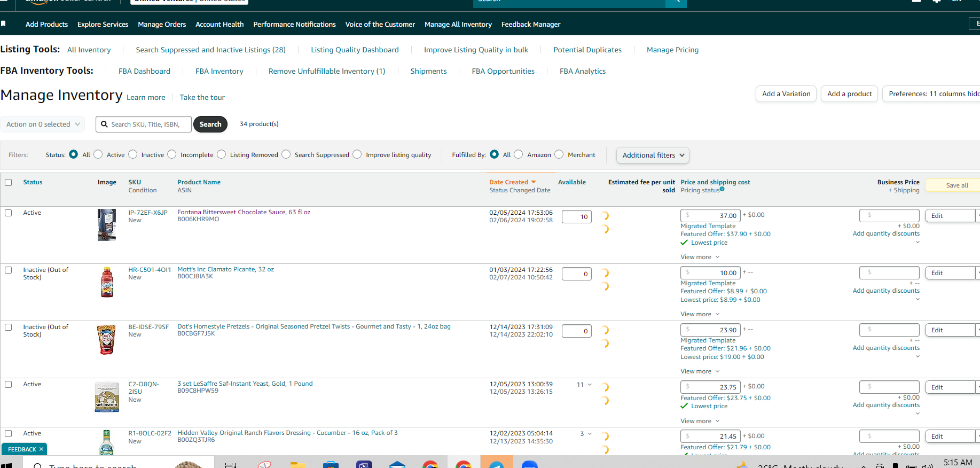This screenshot has width=980, height=468.
Task: Open the Additional filters dropdown
Action: [x=653, y=155]
